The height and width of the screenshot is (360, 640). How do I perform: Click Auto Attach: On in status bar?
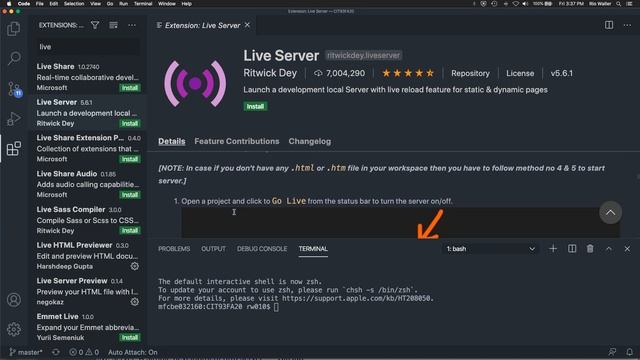tap(133, 352)
